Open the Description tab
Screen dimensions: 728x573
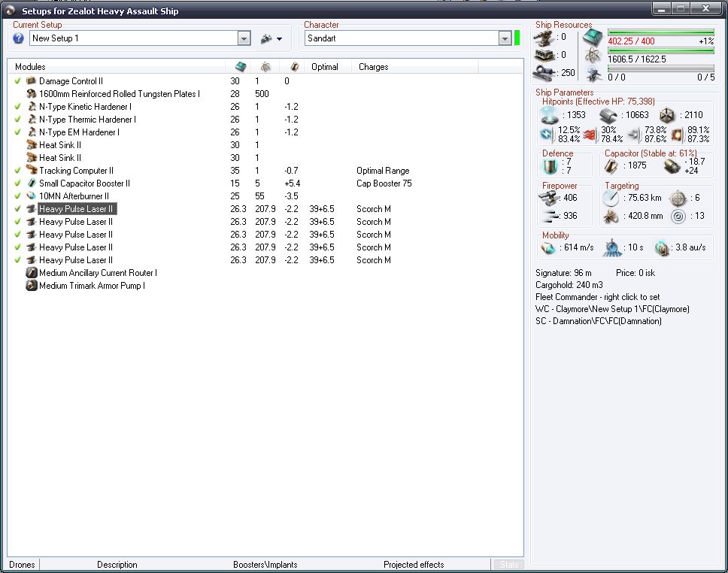[x=117, y=565]
